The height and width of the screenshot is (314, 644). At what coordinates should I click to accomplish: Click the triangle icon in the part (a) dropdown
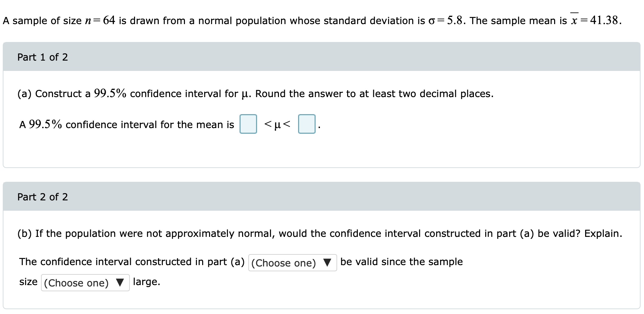click(327, 263)
